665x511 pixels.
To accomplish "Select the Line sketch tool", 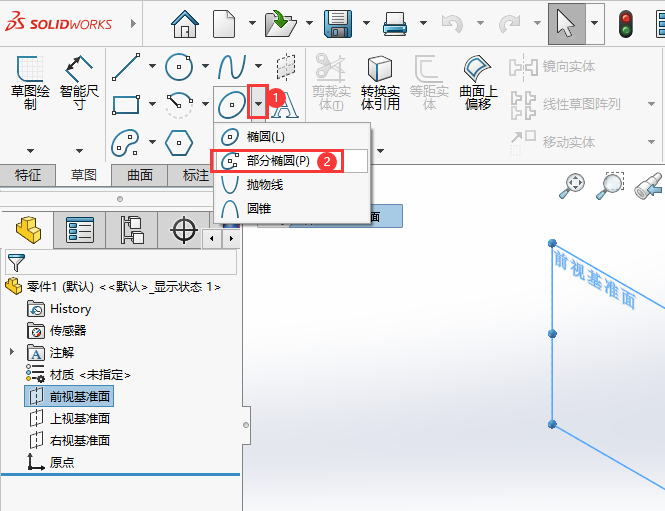I will tap(126, 67).
